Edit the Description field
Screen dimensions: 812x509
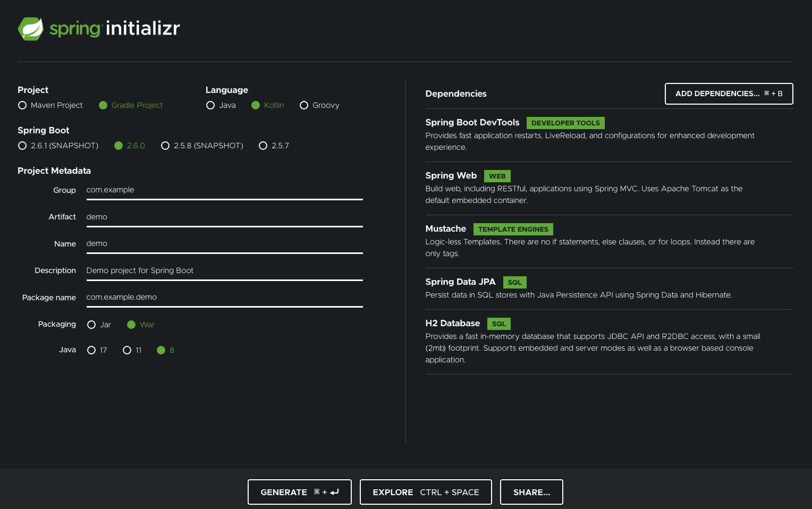(x=224, y=271)
